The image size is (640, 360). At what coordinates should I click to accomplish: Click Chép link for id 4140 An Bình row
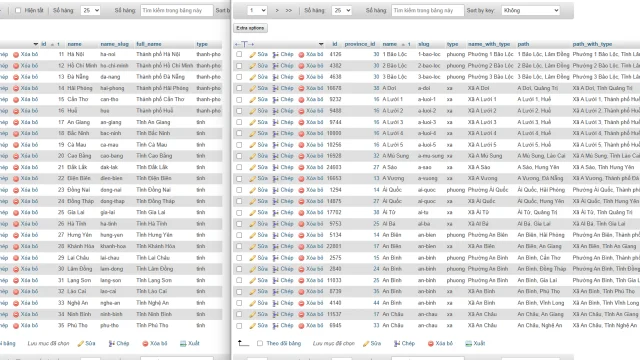pos(287,303)
